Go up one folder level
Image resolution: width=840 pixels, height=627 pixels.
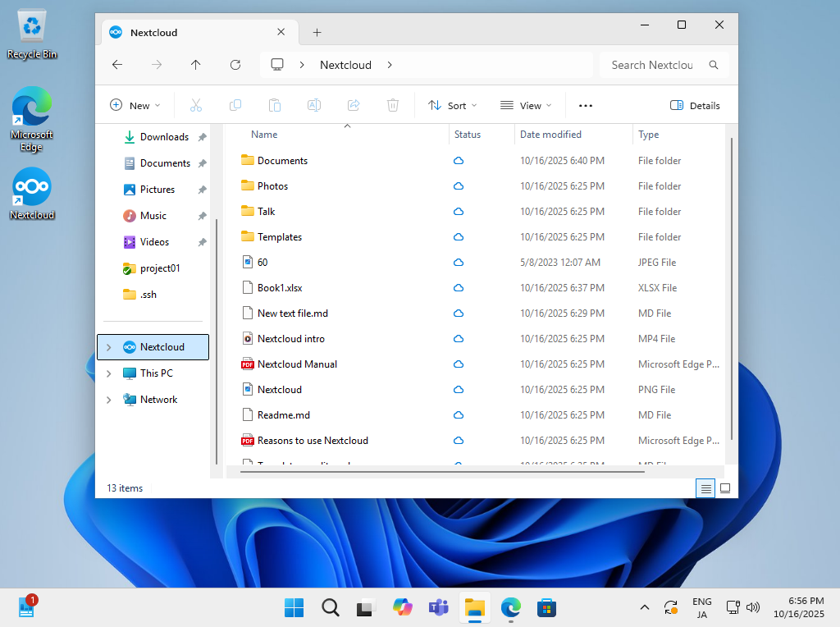coord(195,65)
